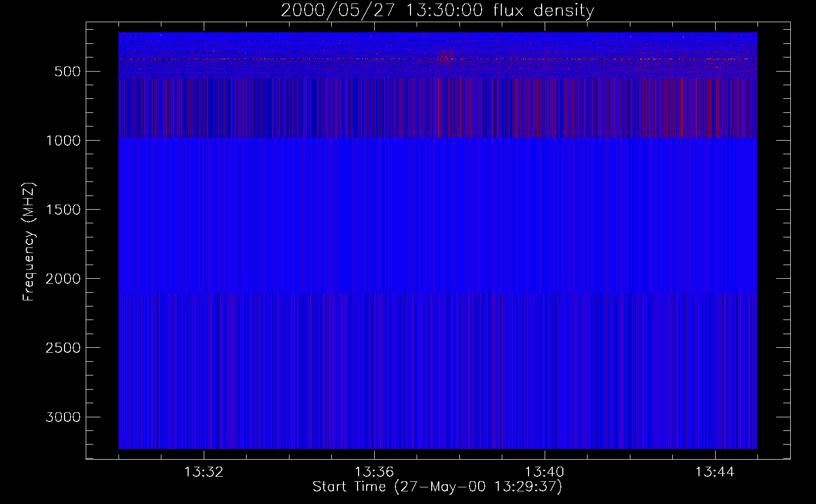Click the 13:44 time tick label

(x=715, y=472)
